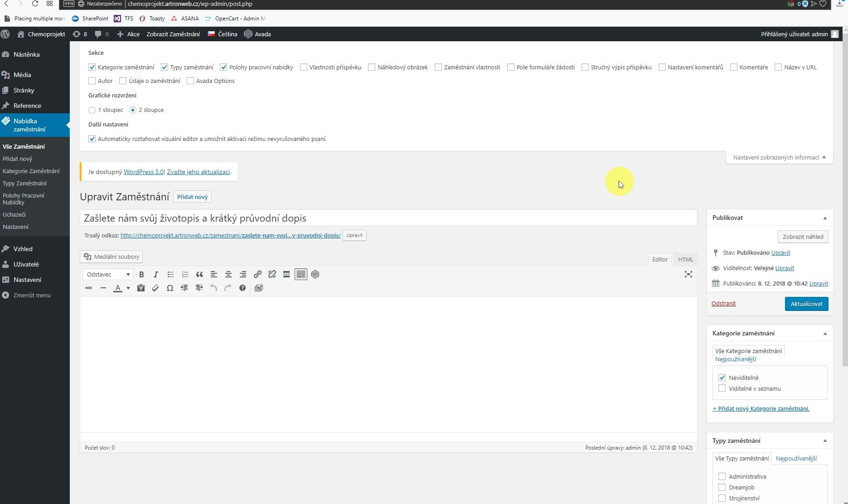Toggle bold formatting in the editor toolbar
Screen dimensions: 848x504
pyautogui.click(x=141, y=275)
